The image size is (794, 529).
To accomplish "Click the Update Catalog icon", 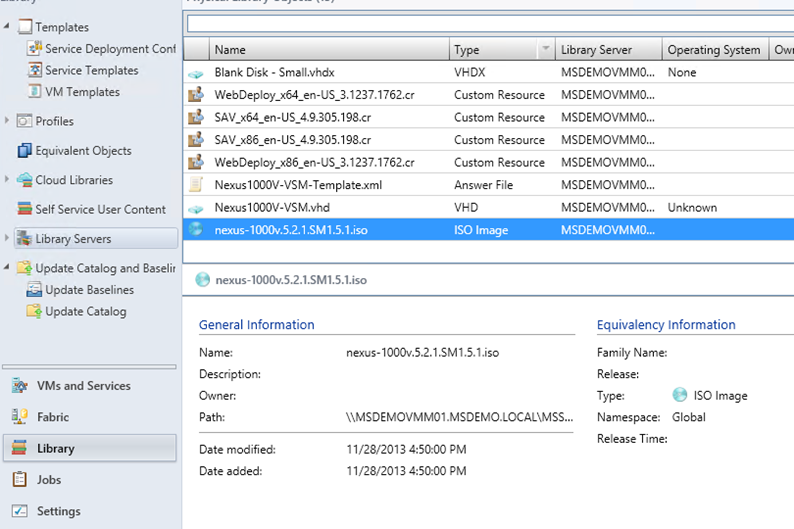I will [34, 311].
